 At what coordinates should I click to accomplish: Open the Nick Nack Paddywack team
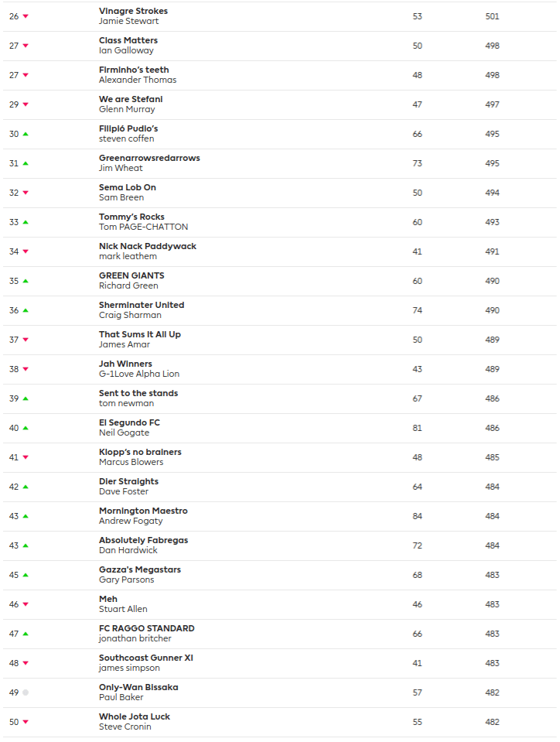[x=148, y=246]
